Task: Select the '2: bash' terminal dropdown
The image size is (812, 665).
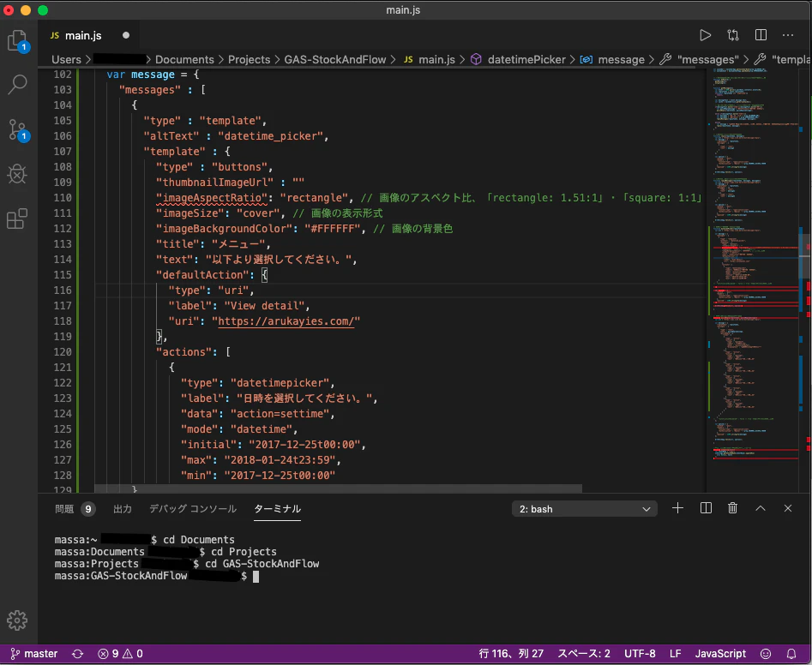Action: pyautogui.click(x=585, y=509)
